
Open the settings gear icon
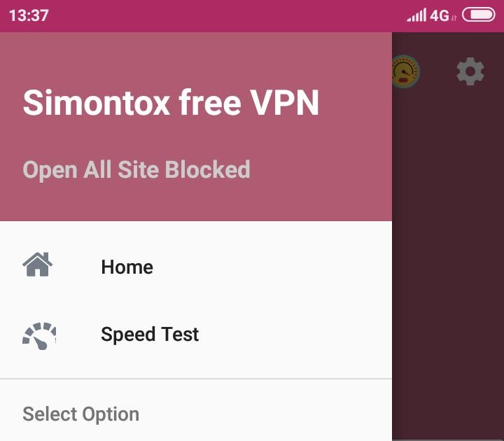coord(470,71)
